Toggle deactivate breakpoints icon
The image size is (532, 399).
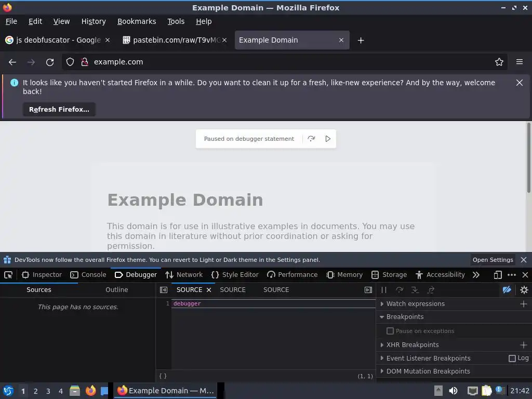507,290
